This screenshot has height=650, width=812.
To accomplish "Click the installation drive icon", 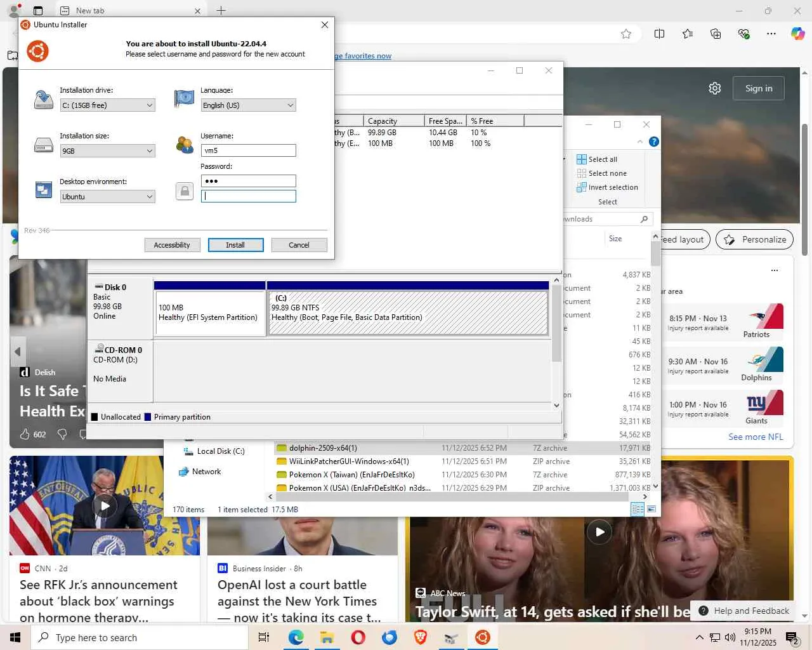I will [44, 100].
